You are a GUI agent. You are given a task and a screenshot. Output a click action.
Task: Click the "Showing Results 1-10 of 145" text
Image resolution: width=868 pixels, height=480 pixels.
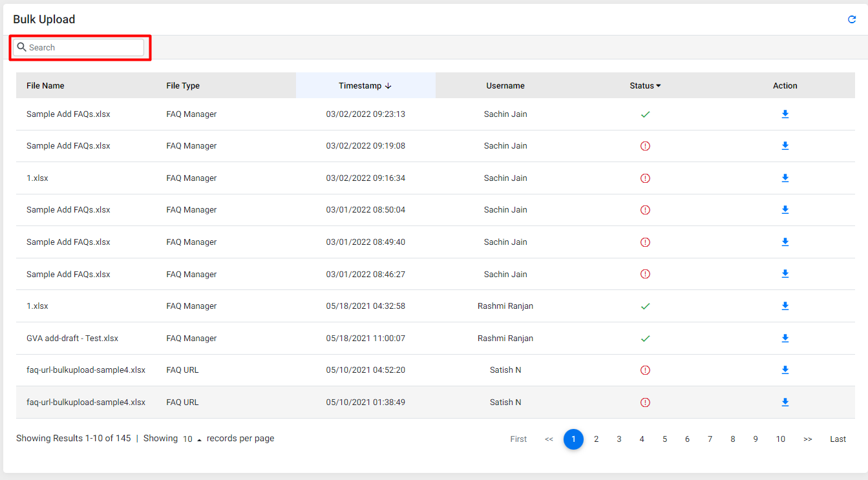[74, 439]
